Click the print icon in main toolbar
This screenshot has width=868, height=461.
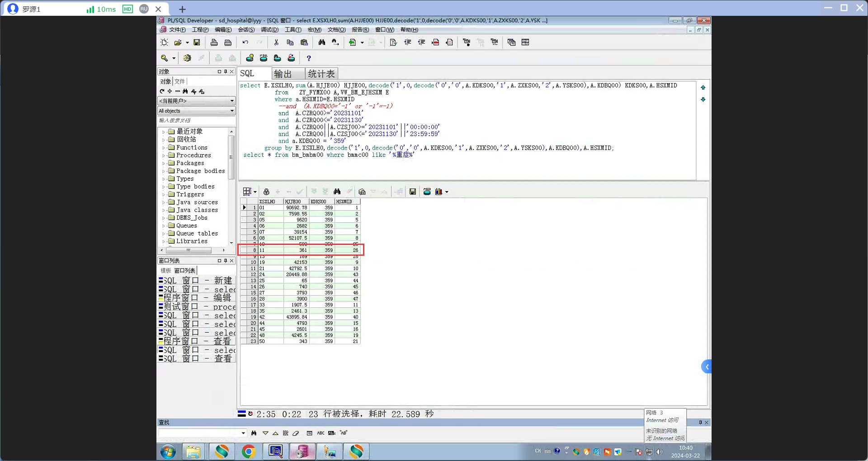pyautogui.click(x=214, y=42)
